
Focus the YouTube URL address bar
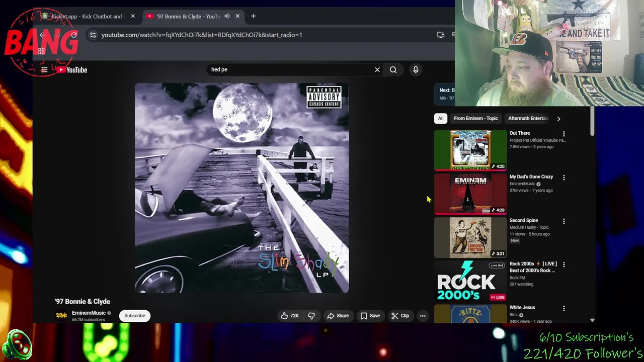201,35
